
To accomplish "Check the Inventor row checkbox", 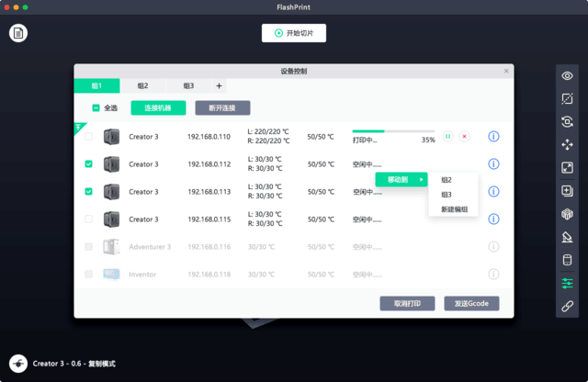I will coord(88,274).
